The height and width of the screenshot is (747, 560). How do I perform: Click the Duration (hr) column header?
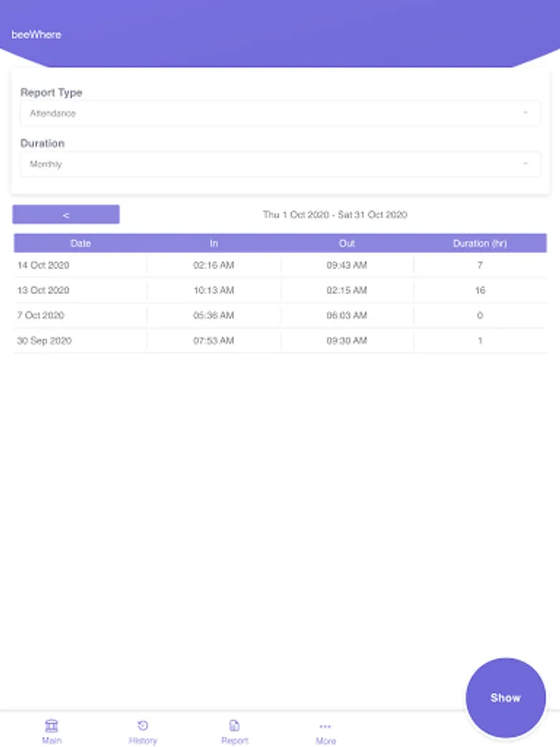480,243
